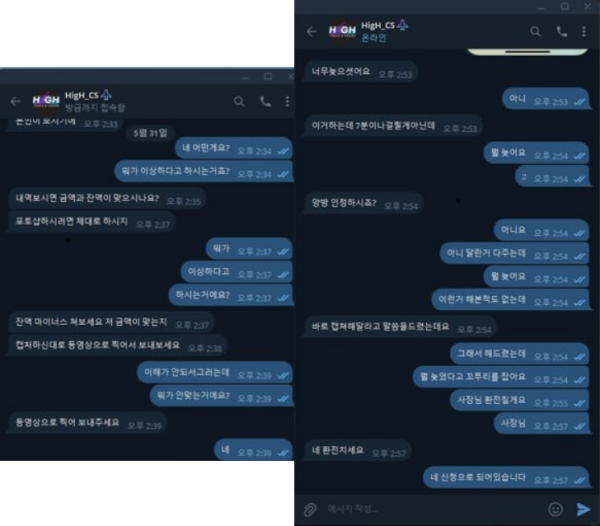Click the HigH_CS chat title in the right header

pyautogui.click(x=378, y=26)
